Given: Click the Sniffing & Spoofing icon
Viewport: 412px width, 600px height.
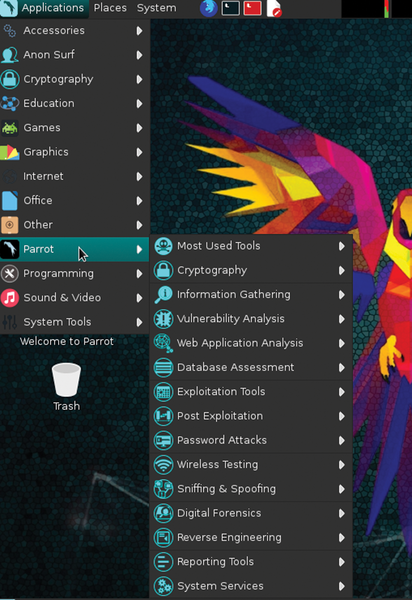Looking at the screenshot, I should 163,489.
